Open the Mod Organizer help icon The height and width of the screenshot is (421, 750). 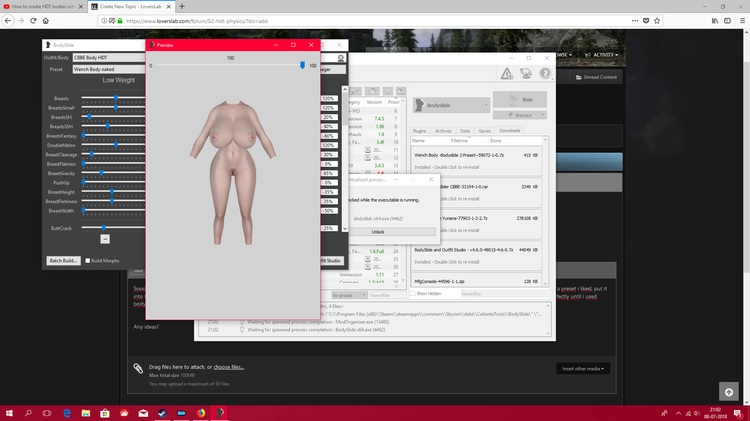tap(545, 73)
